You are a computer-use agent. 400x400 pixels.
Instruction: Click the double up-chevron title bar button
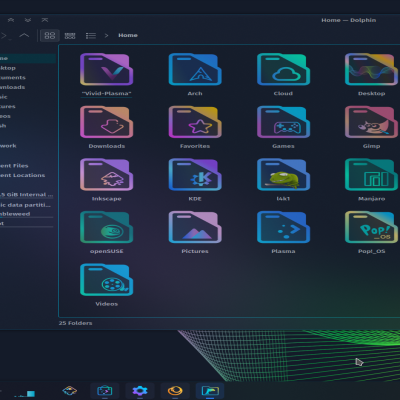[11, 20]
